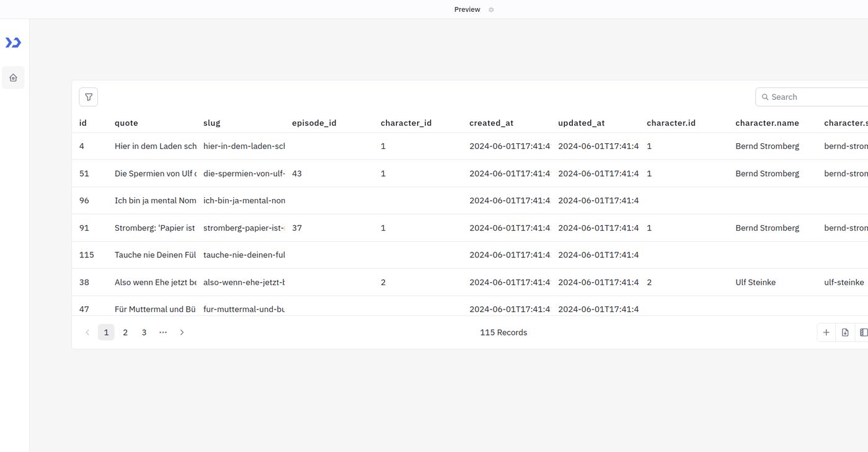Add a new record with plus button
The width and height of the screenshot is (868, 452).
point(826,332)
